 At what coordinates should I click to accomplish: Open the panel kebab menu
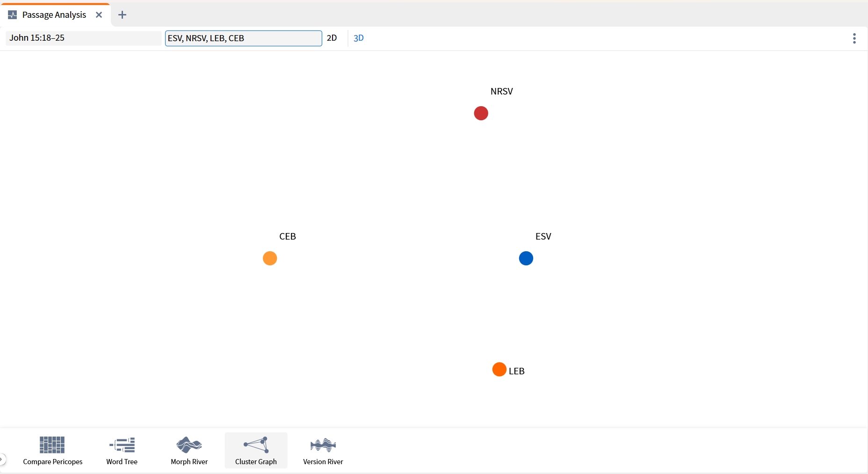coord(854,38)
